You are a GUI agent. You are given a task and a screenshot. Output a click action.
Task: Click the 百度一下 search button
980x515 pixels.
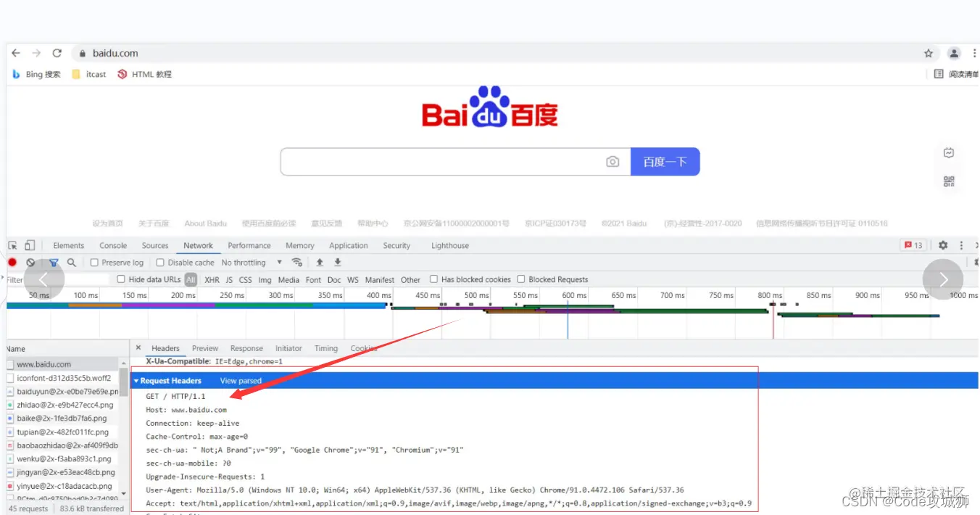pos(665,162)
